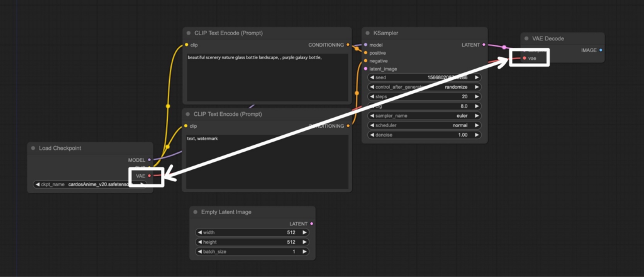Toggle collapse dot on VAE Decode node
Image resolution: width=644 pixels, height=277 pixels.
click(x=526, y=38)
